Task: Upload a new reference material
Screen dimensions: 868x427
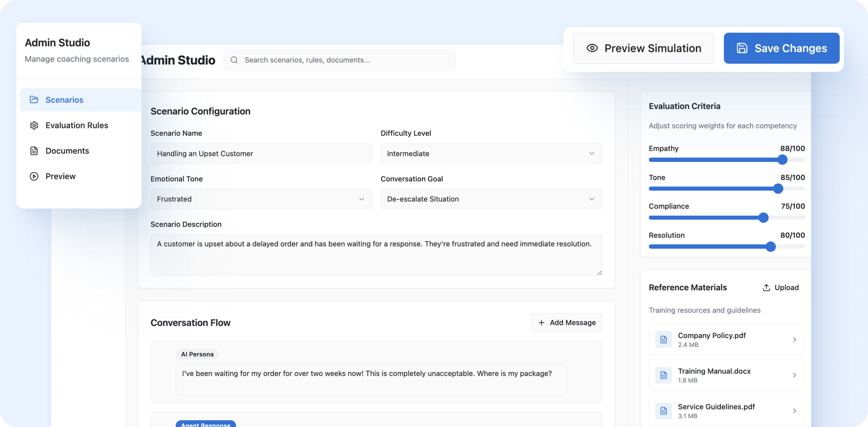Action: (x=780, y=288)
